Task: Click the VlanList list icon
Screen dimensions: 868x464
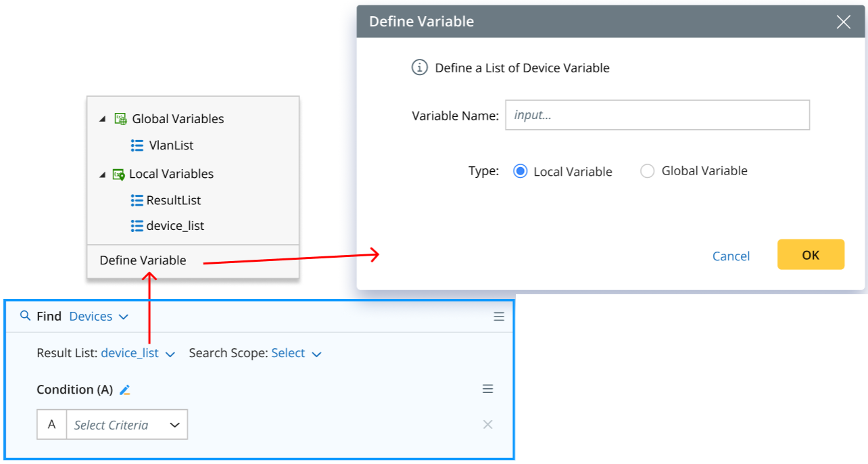Action: [137, 145]
